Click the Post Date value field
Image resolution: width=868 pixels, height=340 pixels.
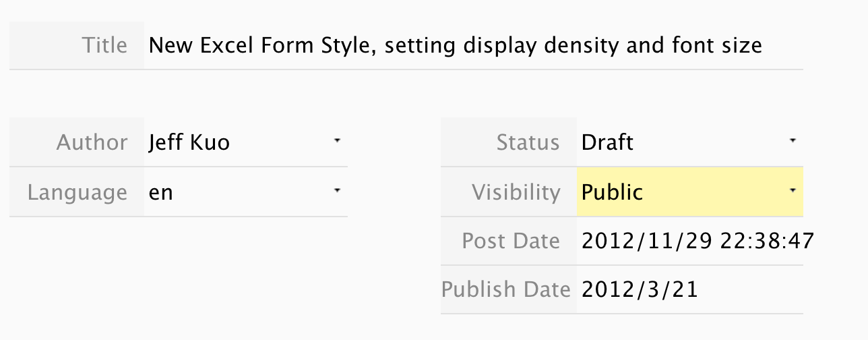[697, 241]
